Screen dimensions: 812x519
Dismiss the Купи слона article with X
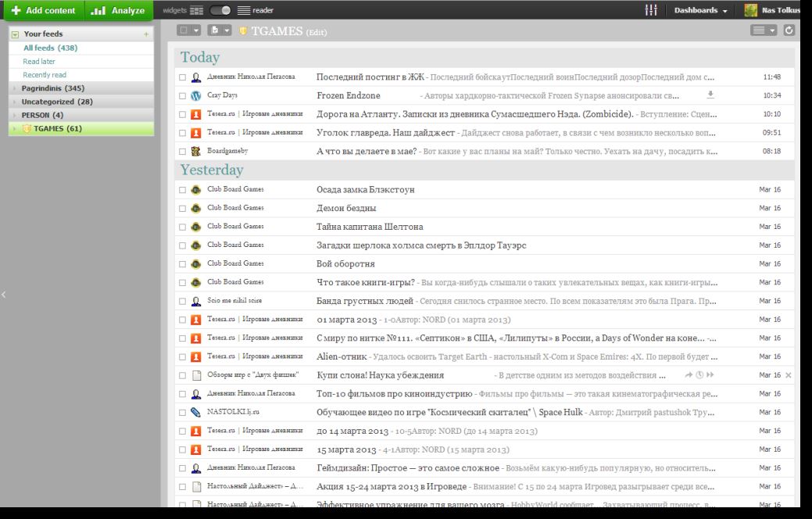789,375
